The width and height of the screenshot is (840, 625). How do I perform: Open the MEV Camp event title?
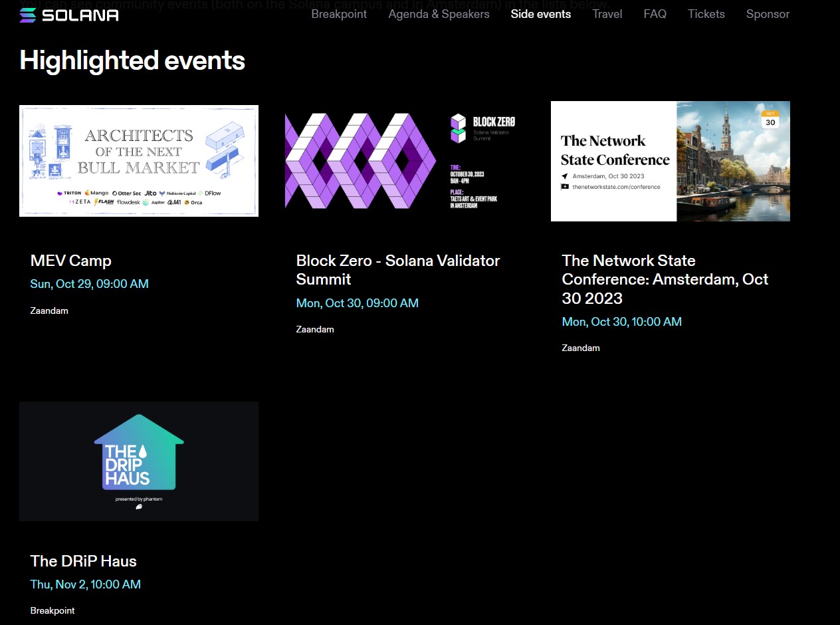click(x=71, y=261)
